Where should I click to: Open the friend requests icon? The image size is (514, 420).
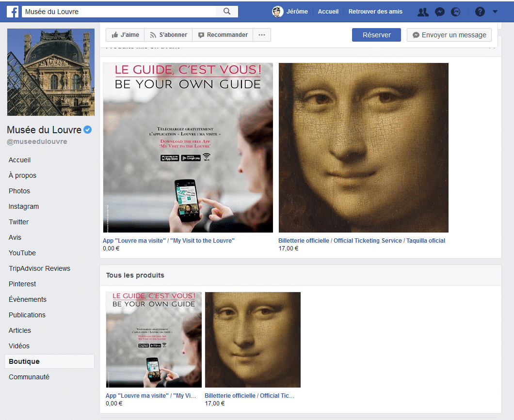point(423,12)
